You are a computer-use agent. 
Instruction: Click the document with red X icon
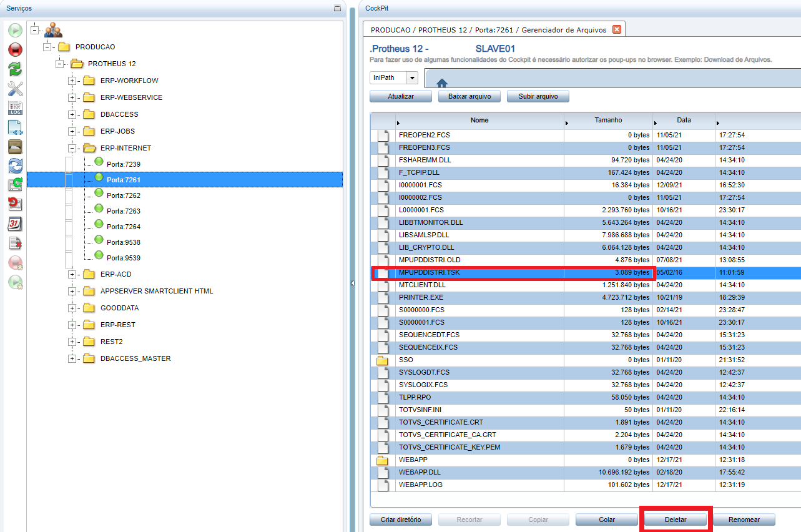click(x=15, y=243)
